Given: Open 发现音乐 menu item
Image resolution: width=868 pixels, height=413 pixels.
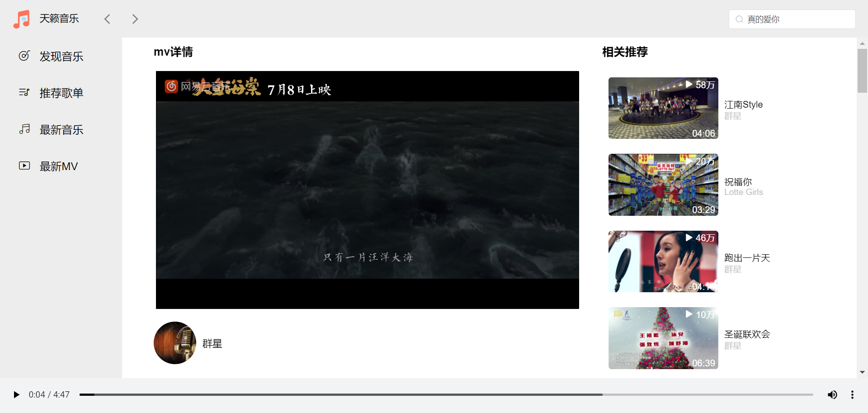Looking at the screenshot, I should click(x=61, y=57).
